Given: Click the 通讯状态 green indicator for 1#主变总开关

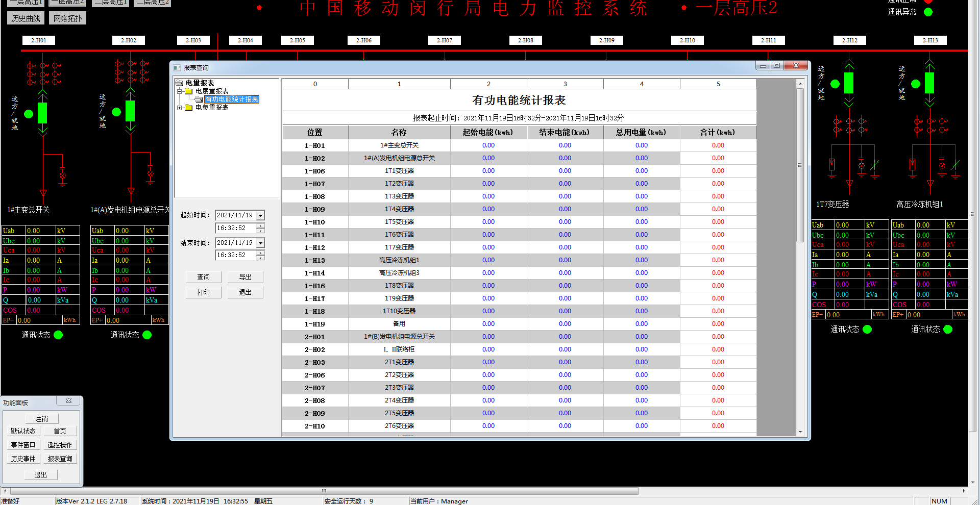Looking at the screenshot, I should (x=58, y=335).
